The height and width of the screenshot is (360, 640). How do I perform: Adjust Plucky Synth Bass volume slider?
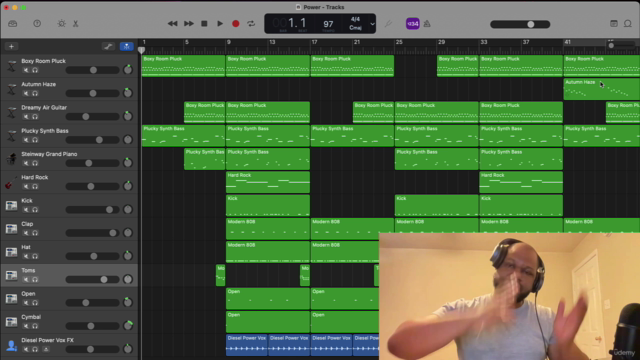(x=92, y=140)
